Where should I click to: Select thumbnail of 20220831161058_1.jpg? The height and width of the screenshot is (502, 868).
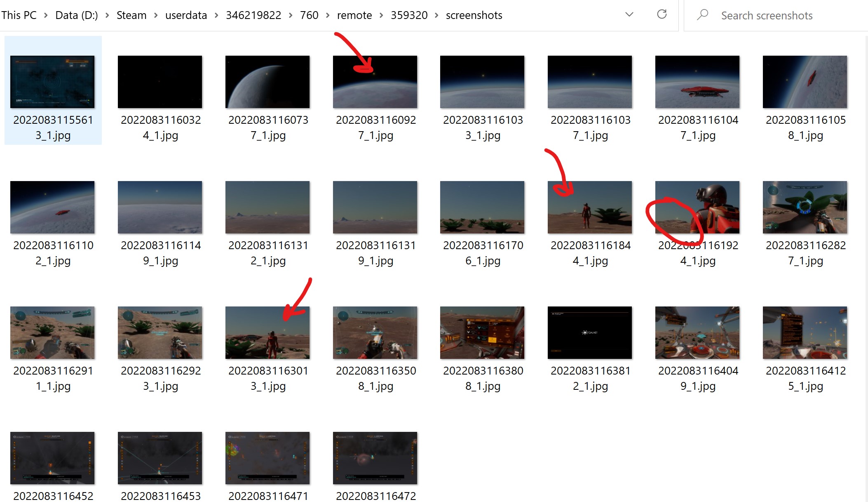[805, 82]
